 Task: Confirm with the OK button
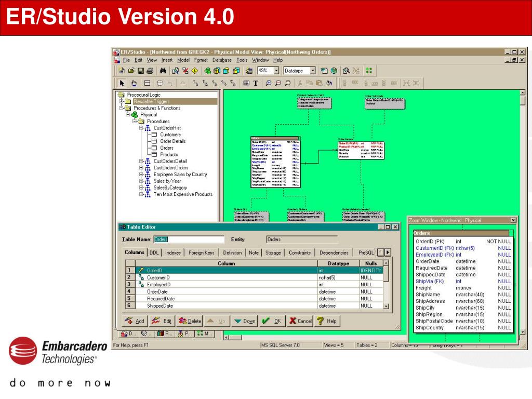coord(272,321)
